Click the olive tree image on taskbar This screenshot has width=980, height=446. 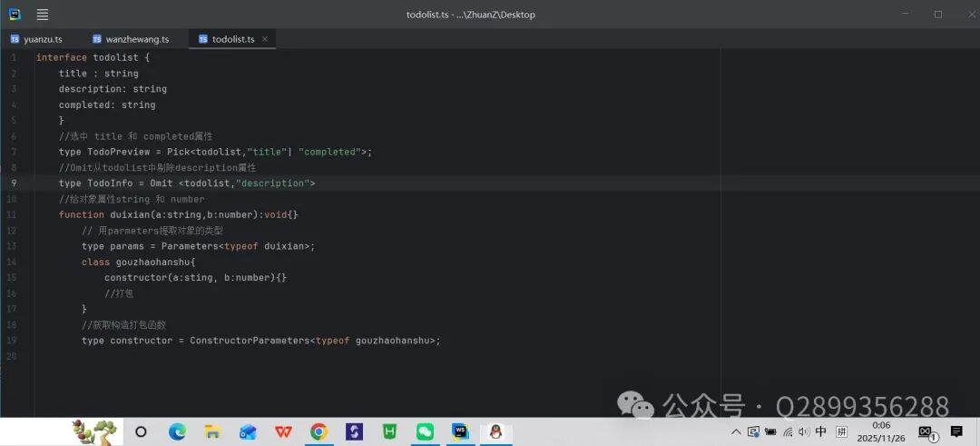tap(93, 431)
